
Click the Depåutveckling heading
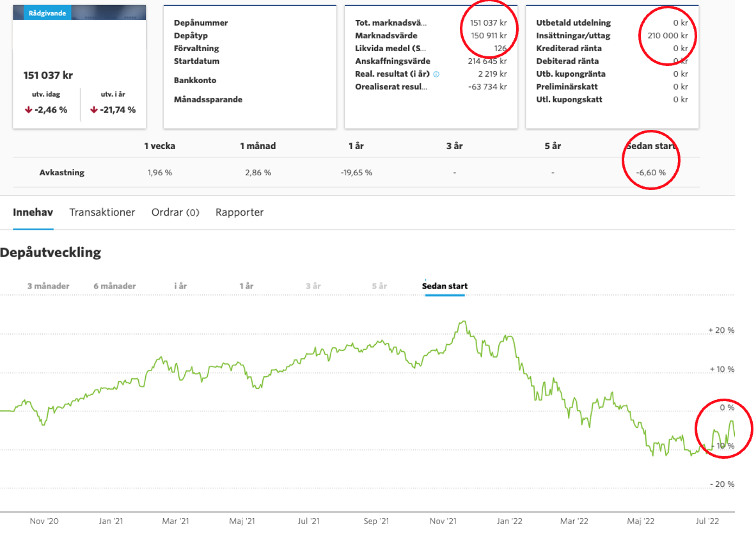coord(51,252)
